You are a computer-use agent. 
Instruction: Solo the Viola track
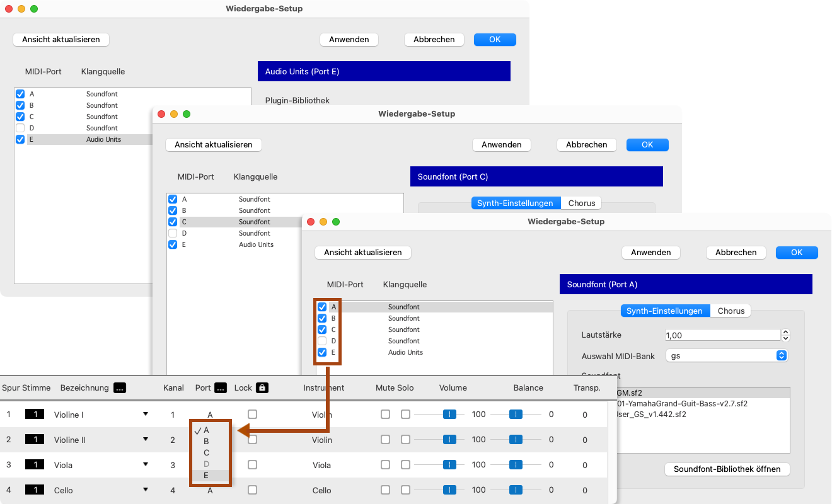click(x=405, y=465)
